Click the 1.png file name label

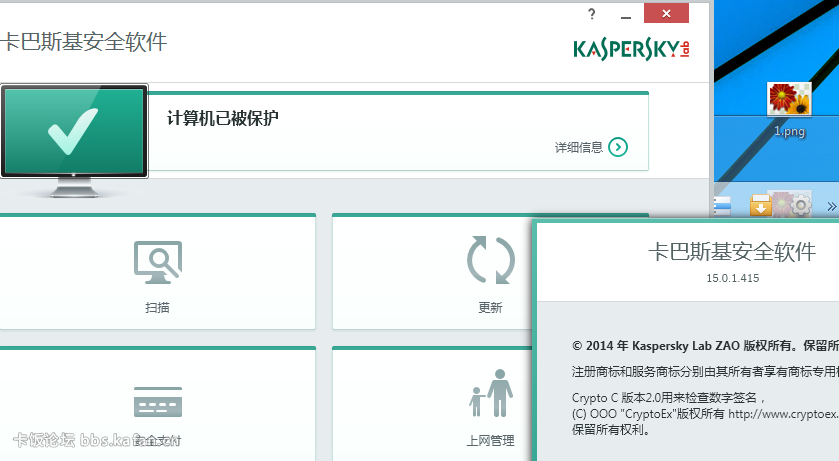tap(789, 131)
